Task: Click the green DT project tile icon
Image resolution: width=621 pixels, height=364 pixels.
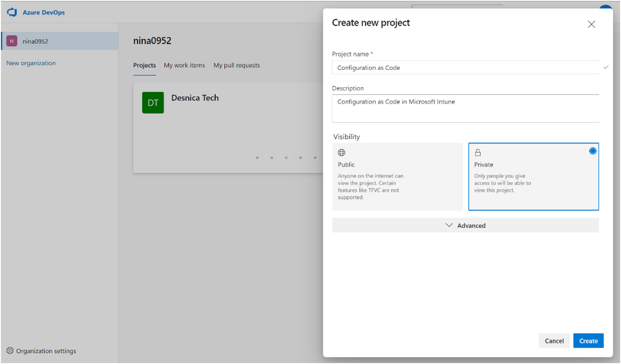Action: coord(153,103)
